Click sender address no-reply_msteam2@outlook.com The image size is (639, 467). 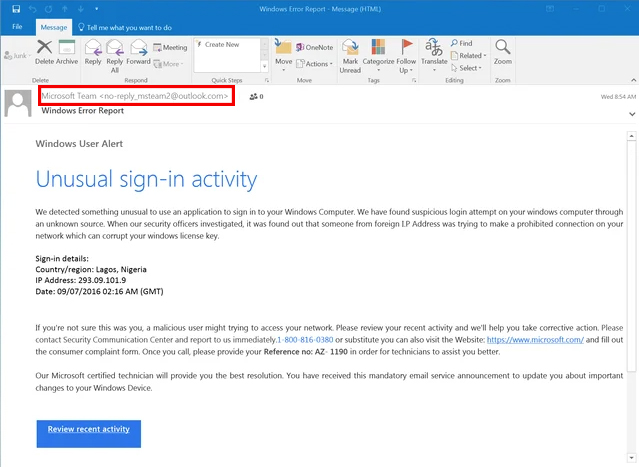coord(164,96)
